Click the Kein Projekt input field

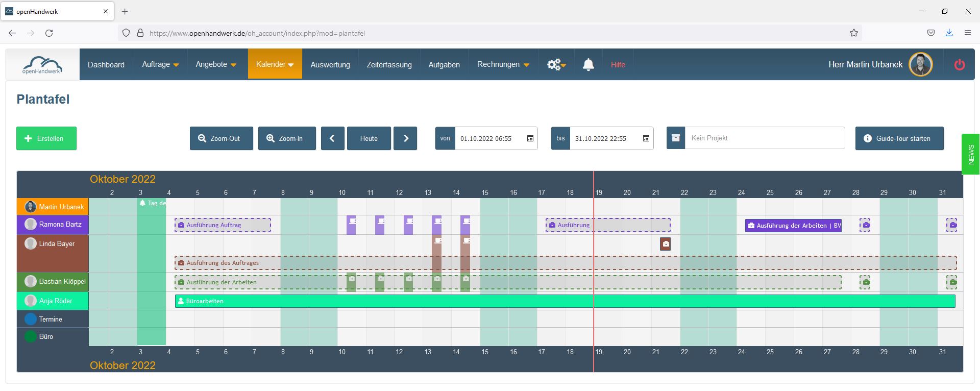764,138
